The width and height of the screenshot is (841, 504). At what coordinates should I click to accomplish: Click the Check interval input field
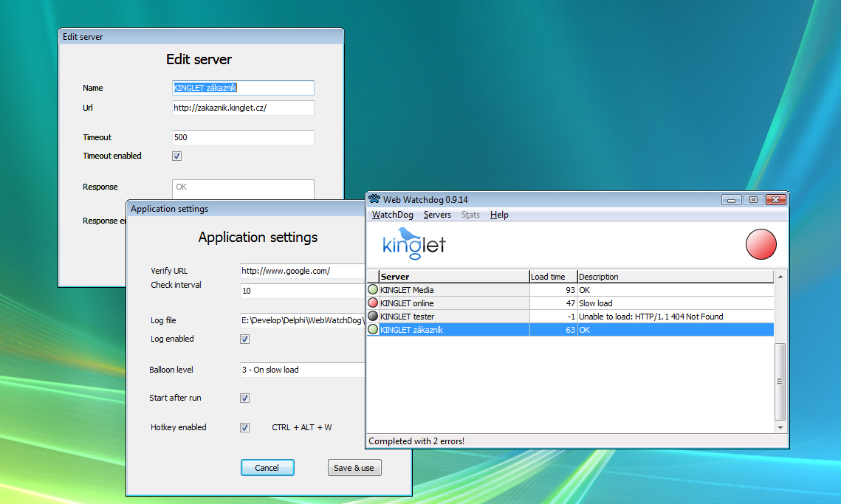302,291
